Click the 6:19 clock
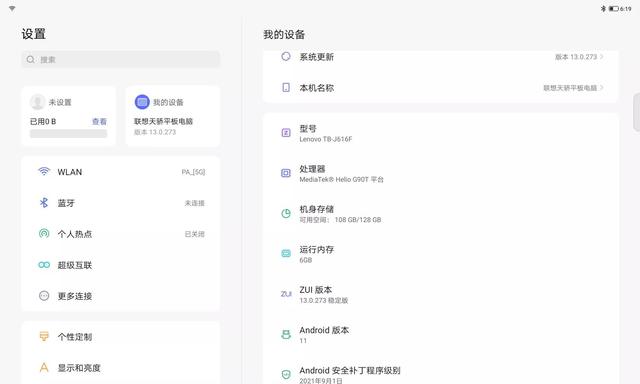This screenshot has height=384, width=640. click(x=626, y=9)
